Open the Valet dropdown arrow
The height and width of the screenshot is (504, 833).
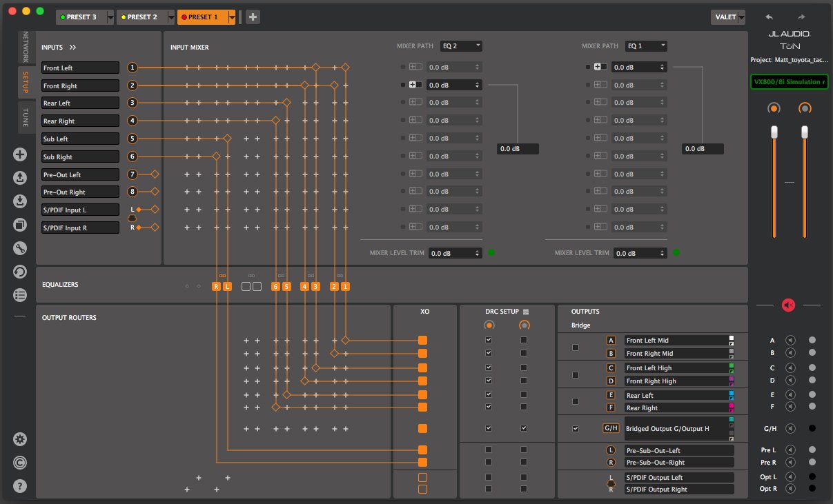[x=741, y=17]
